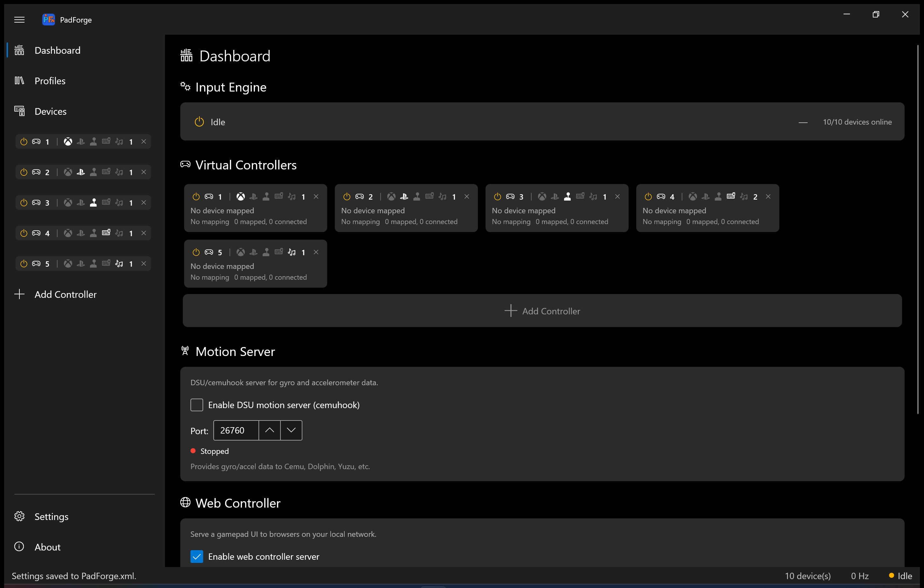924x588 pixels.
Task: Click the PadForge logo icon
Action: point(48,20)
